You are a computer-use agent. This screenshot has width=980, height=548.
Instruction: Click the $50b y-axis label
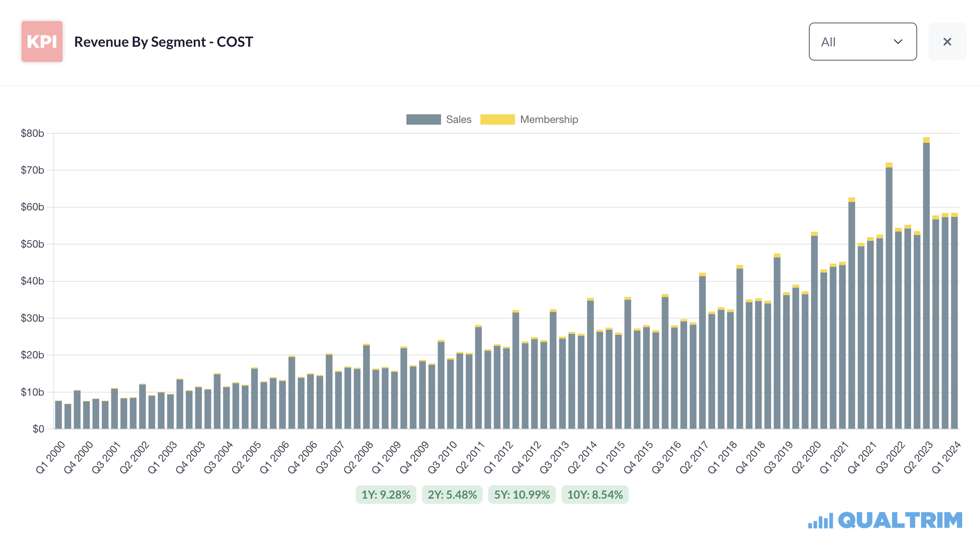pos(32,244)
